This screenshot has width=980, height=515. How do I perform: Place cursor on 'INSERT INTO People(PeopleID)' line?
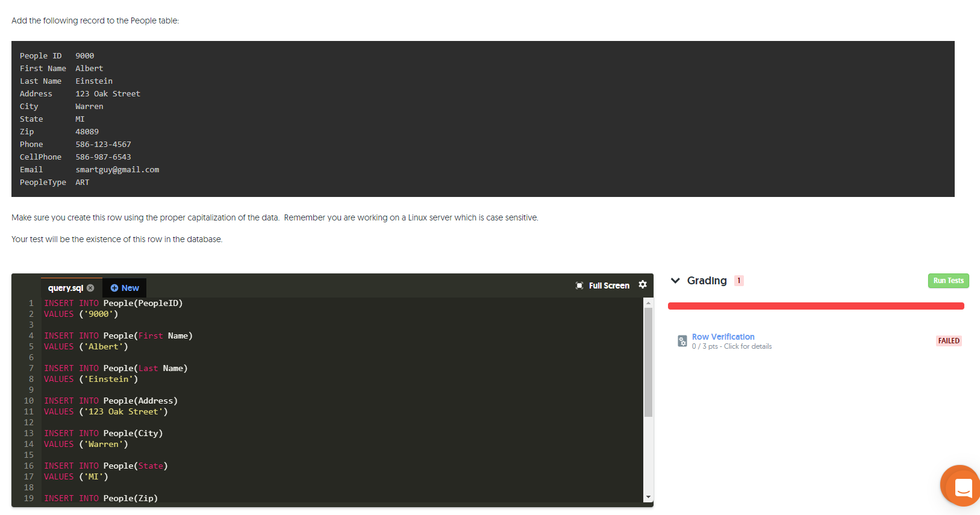(113, 303)
